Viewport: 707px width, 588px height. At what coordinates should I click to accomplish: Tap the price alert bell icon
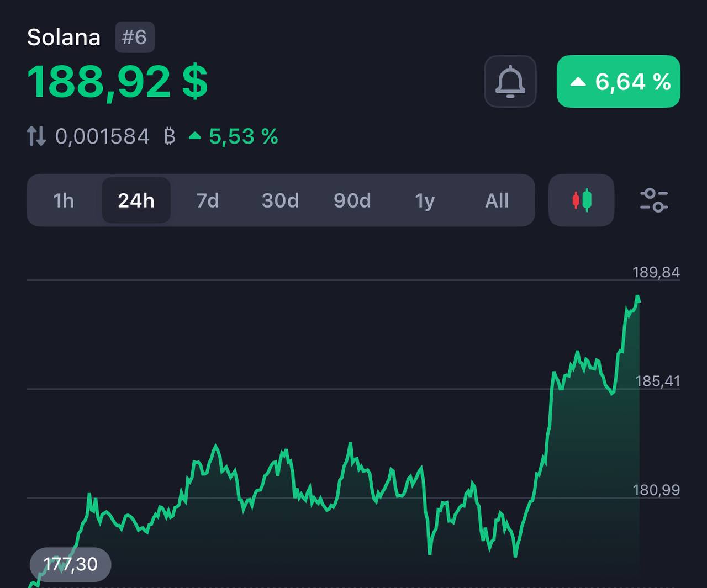(510, 81)
